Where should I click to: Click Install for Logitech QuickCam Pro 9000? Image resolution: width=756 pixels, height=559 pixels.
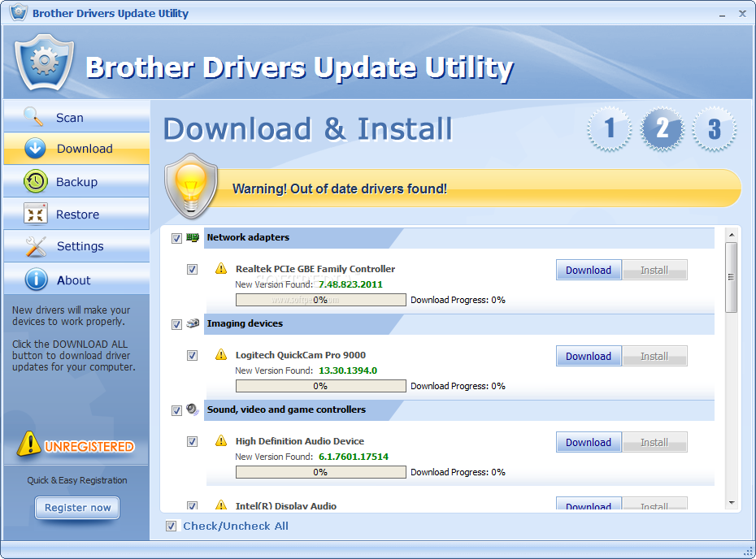tap(654, 356)
